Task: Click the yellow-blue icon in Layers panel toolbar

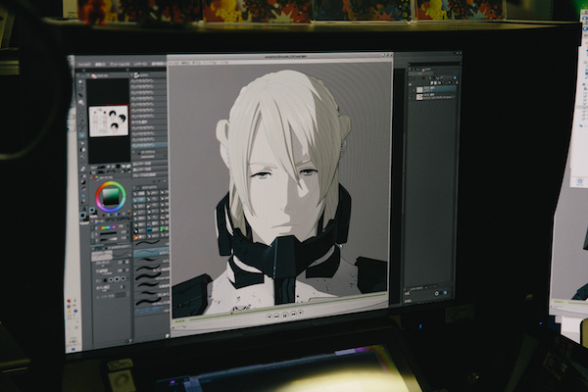Action: click(430, 77)
